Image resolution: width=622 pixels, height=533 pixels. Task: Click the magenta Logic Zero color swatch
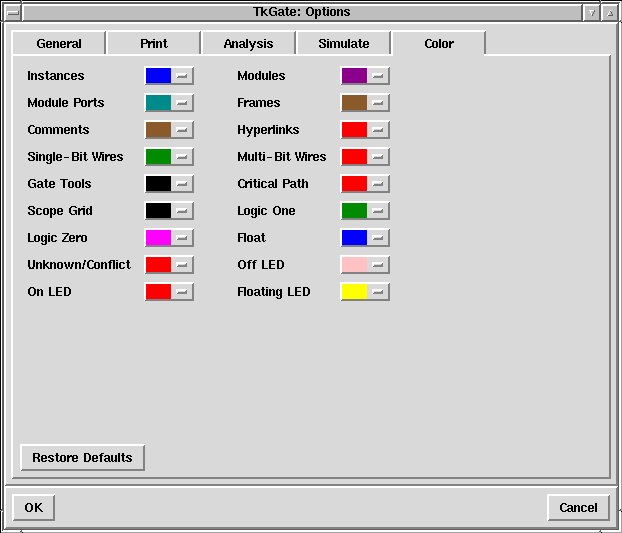tap(158, 238)
